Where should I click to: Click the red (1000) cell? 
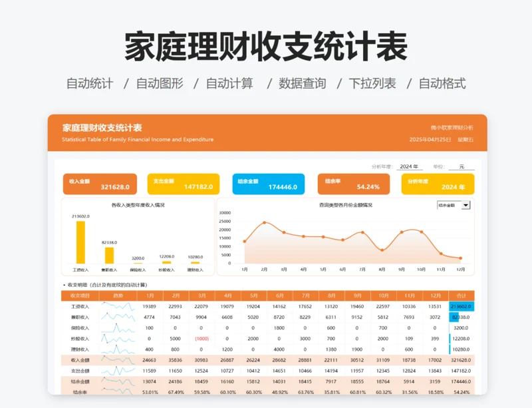click(x=201, y=339)
